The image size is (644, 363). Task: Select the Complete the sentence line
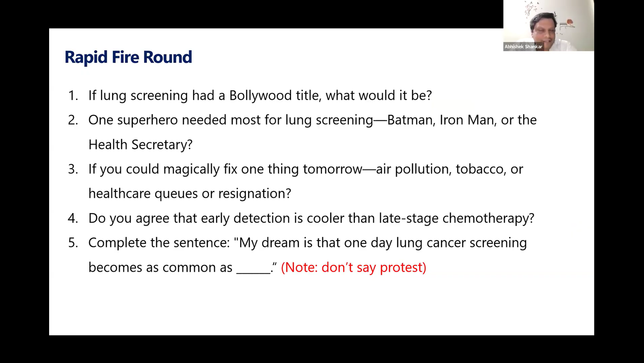tap(308, 243)
